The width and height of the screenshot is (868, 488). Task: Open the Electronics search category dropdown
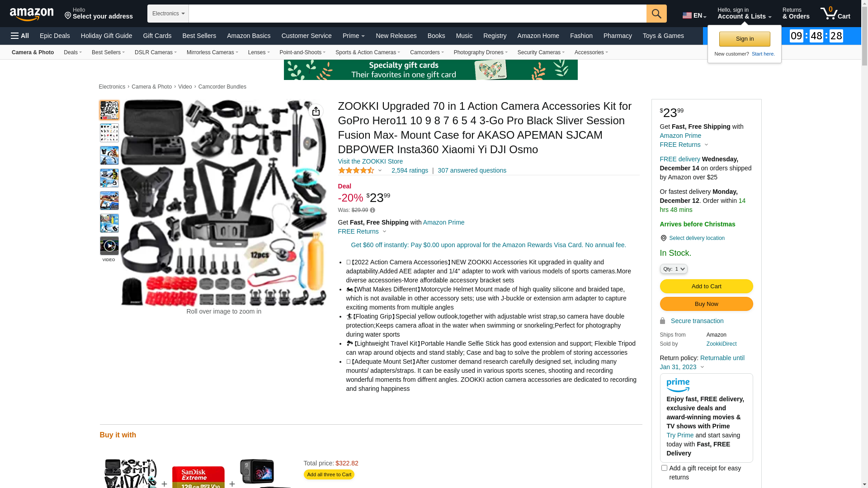[x=168, y=14]
